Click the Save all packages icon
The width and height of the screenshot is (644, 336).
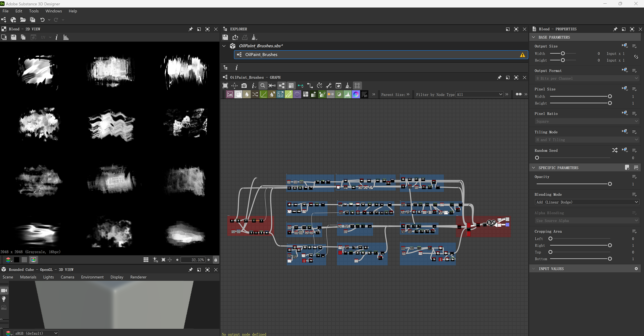point(33,20)
